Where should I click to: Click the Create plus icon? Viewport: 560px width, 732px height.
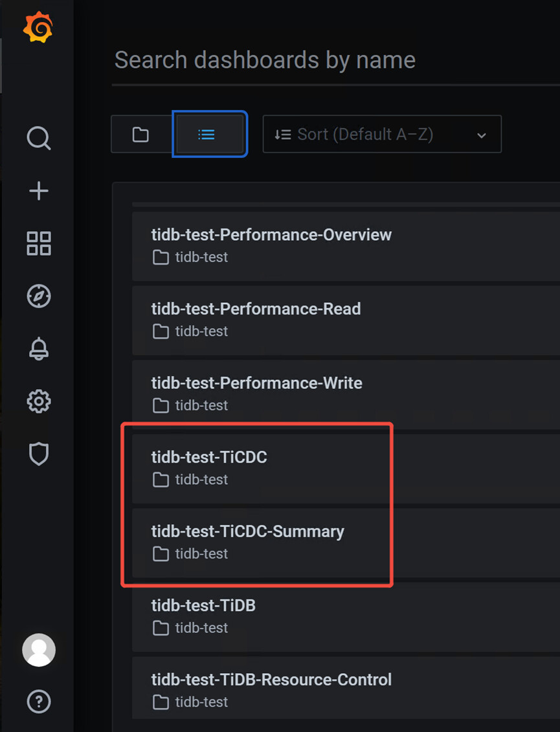click(x=39, y=191)
